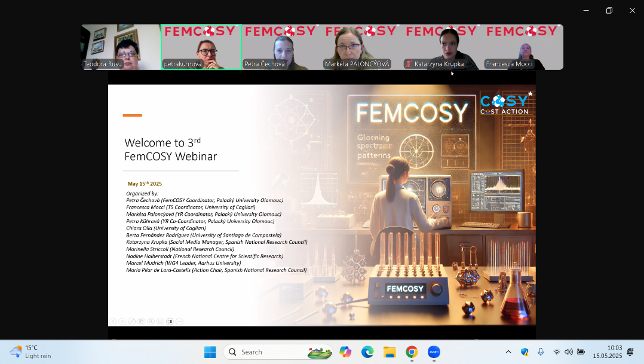Click the zoom magnifier in slideshow controls

click(x=151, y=321)
